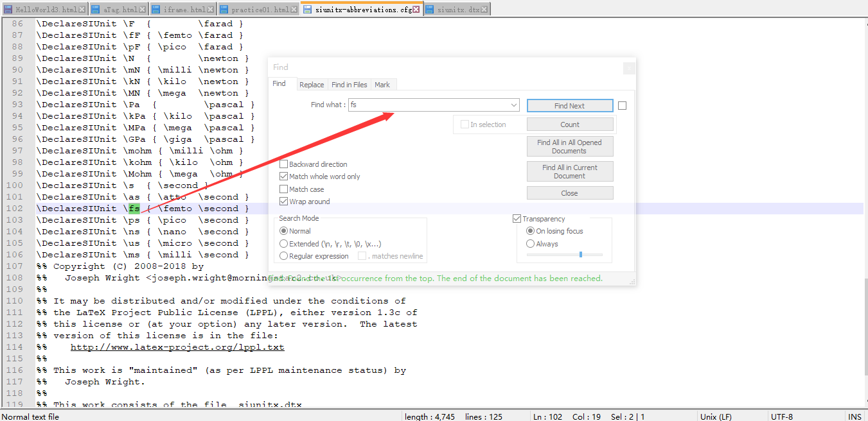Open the Find in Files tab

[x=349, y=84]
